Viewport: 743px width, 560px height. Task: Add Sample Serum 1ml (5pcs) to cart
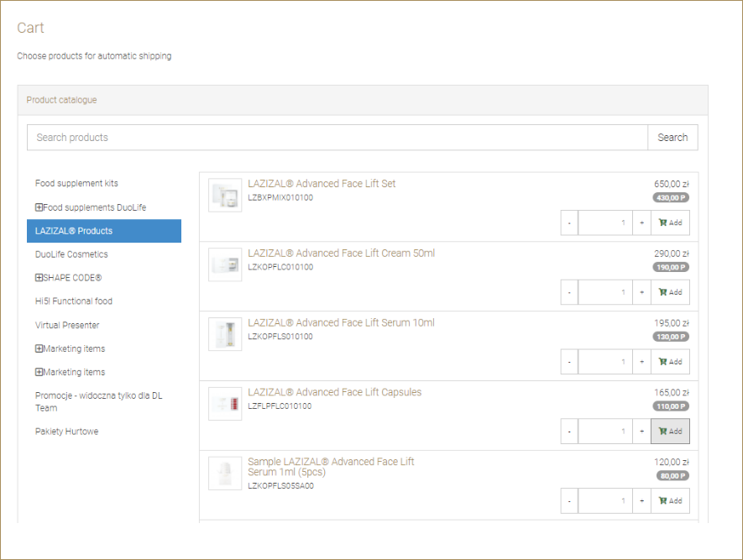point(671,501)
